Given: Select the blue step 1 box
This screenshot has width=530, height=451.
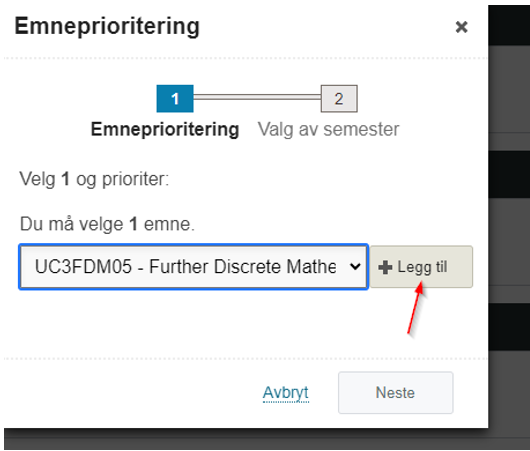Looking at the screenshot, I should (x=175, y=99).
